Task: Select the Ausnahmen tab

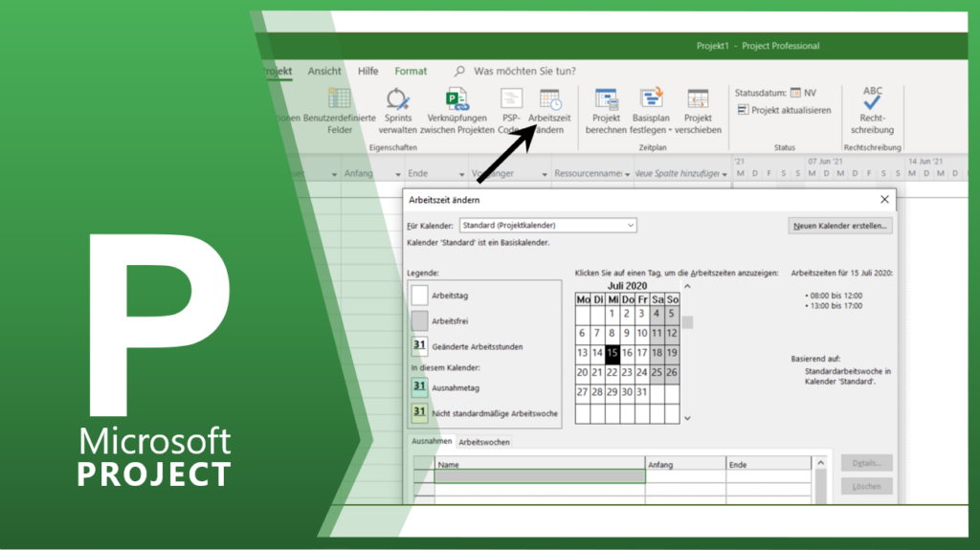Action: click(432, 441)
